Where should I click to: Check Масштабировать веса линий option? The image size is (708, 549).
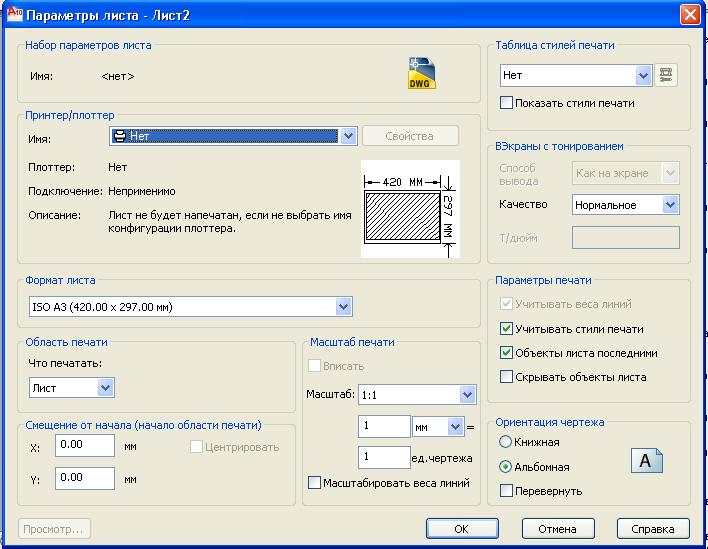pyautogui.click(x=314, y=483)
